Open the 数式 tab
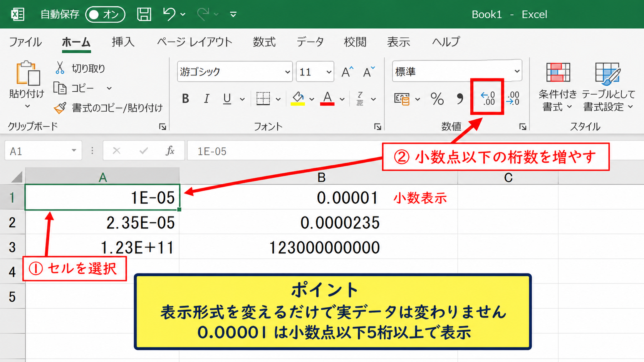644x362 pixels. click(x=264, y=42)
